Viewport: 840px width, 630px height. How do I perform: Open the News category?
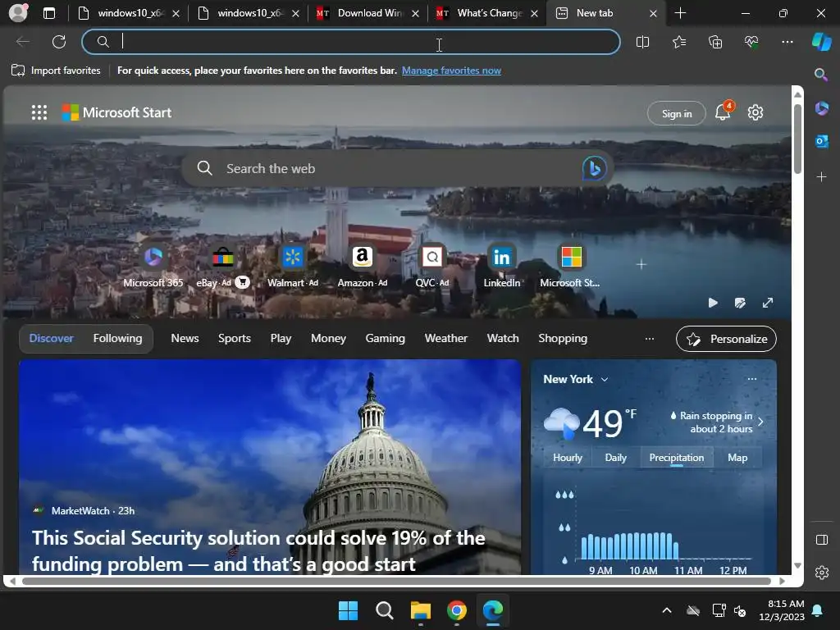(x=185, y=338)
